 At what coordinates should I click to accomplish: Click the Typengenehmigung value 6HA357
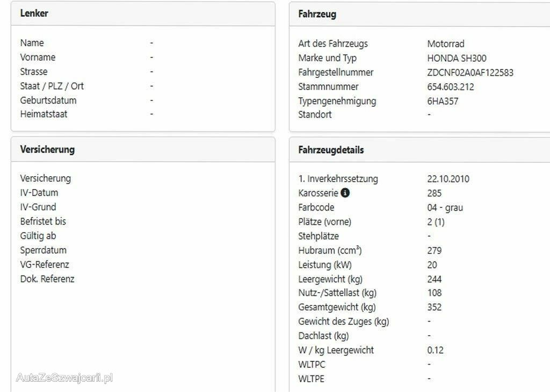443,101
